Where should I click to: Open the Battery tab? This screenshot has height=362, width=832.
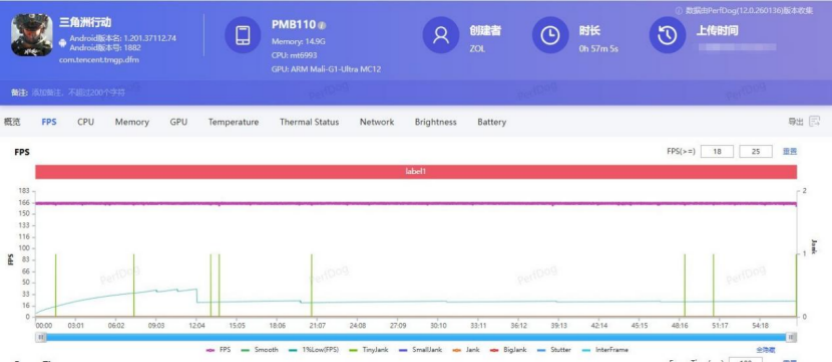[x=492, y=122]
